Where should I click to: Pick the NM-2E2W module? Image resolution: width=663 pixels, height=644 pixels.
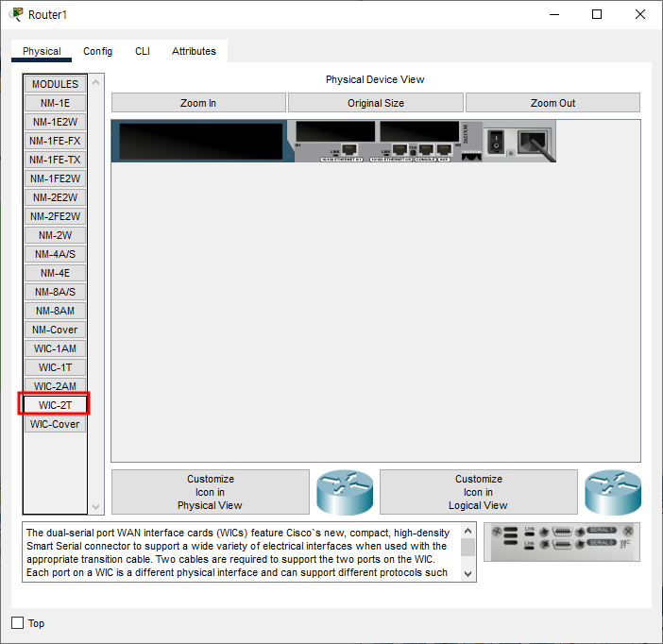pos(55,197)
